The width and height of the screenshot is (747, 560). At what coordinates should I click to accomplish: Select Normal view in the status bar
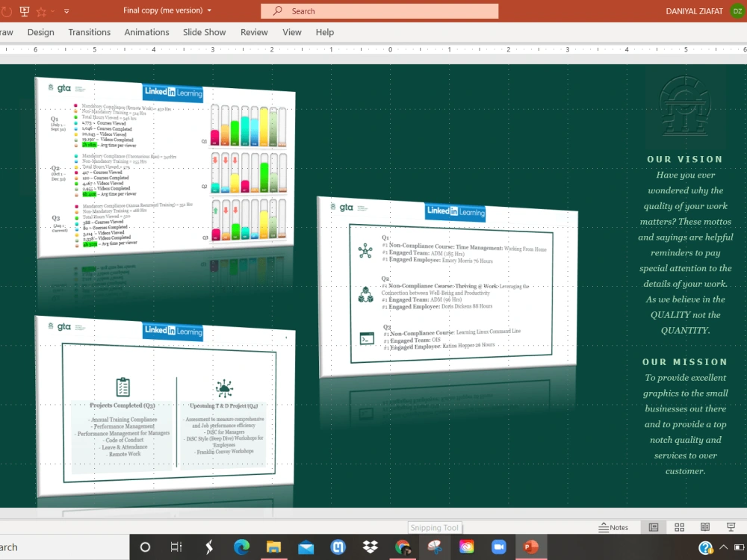tap(652, 527)
